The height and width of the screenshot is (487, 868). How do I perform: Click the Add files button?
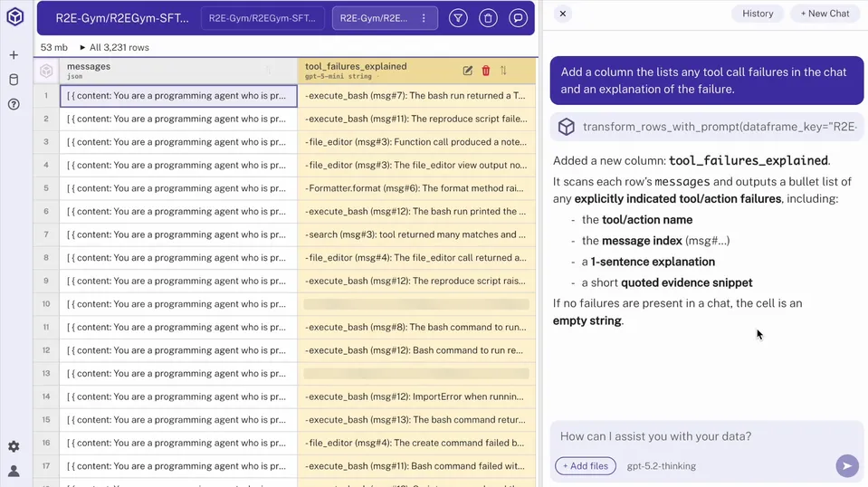pos(585,466)
